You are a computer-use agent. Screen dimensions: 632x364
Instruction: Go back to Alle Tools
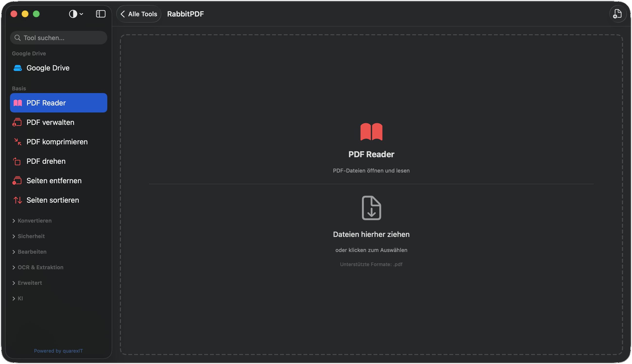pos(139,14)
